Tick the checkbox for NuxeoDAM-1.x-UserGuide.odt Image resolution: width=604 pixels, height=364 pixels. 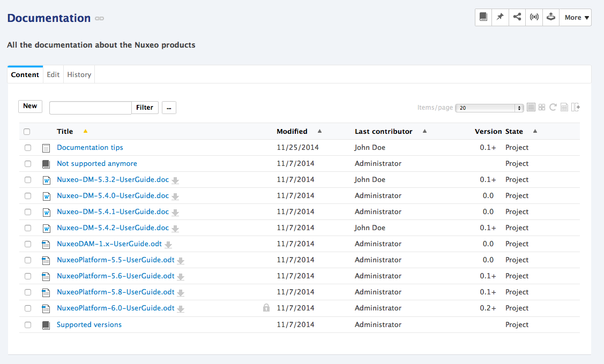(x=28, y=244)
